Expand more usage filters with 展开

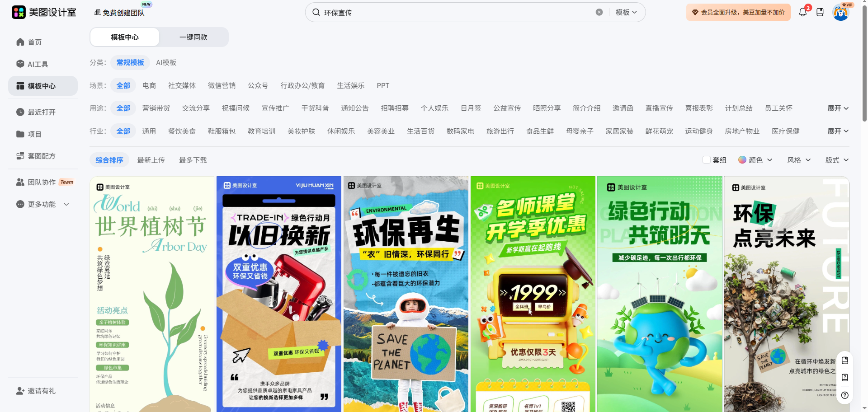[x=838, y=108]
